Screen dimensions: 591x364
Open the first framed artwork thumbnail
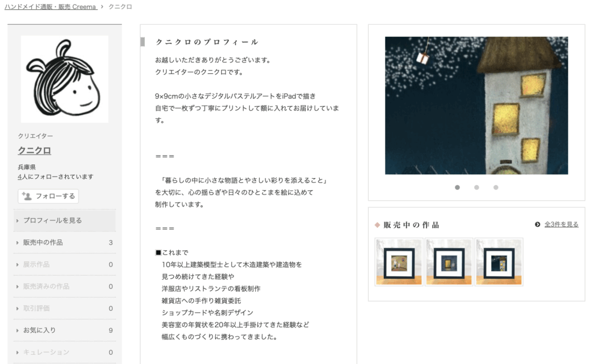399,262
